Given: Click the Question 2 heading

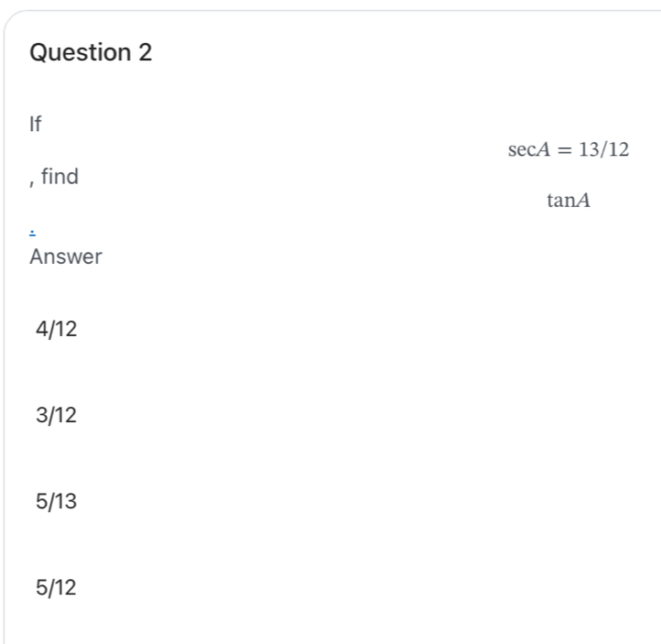Looking at the screenshot, I should pyautogui.click(x=92, y=53).
